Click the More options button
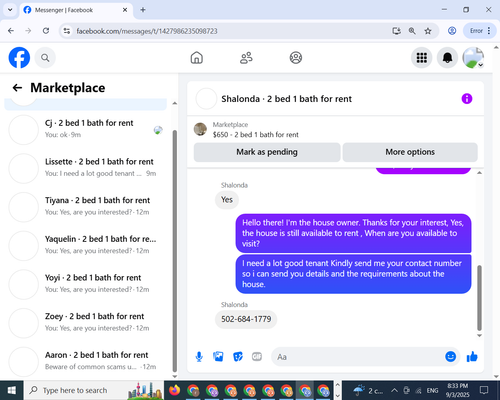The width and height of the screenshot is (500, 400). (x=410, y=152)
